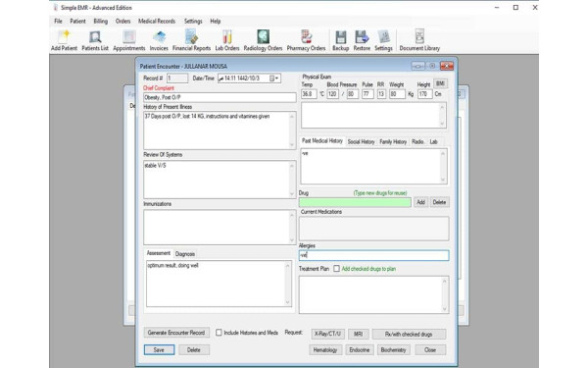Enable Include Histories and Meds checkbox
The height and width of the screenshot is (368, 588).
(219, 333)
